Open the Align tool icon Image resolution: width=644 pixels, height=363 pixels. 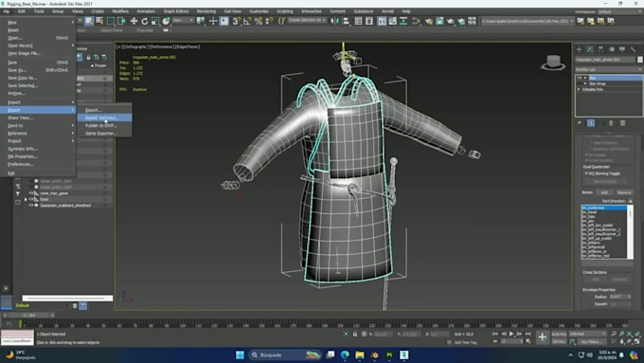[346, 21]
